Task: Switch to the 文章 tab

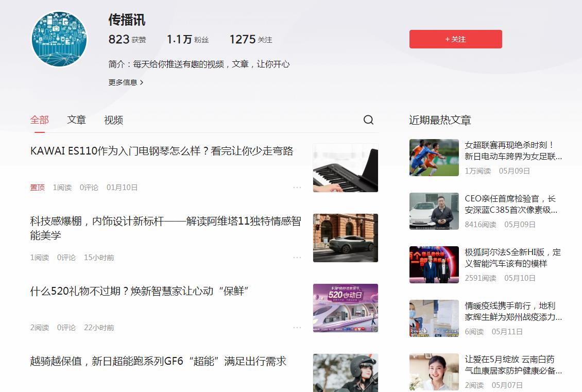Action: point(76,120)
